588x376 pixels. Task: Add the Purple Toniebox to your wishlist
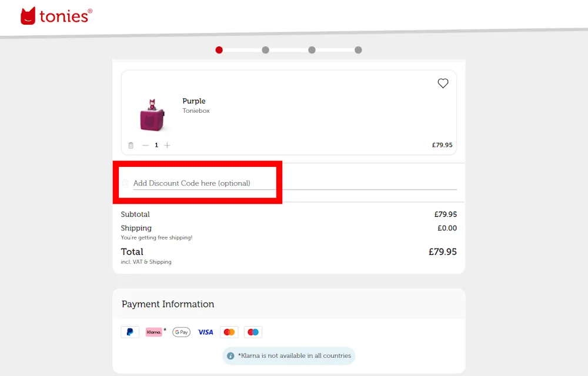point(443,83)
